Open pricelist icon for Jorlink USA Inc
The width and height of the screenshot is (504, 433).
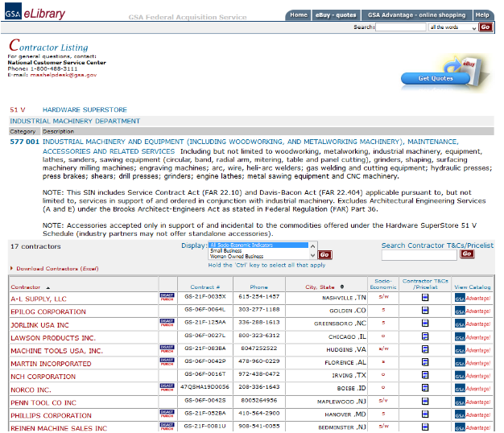point(425,324)
